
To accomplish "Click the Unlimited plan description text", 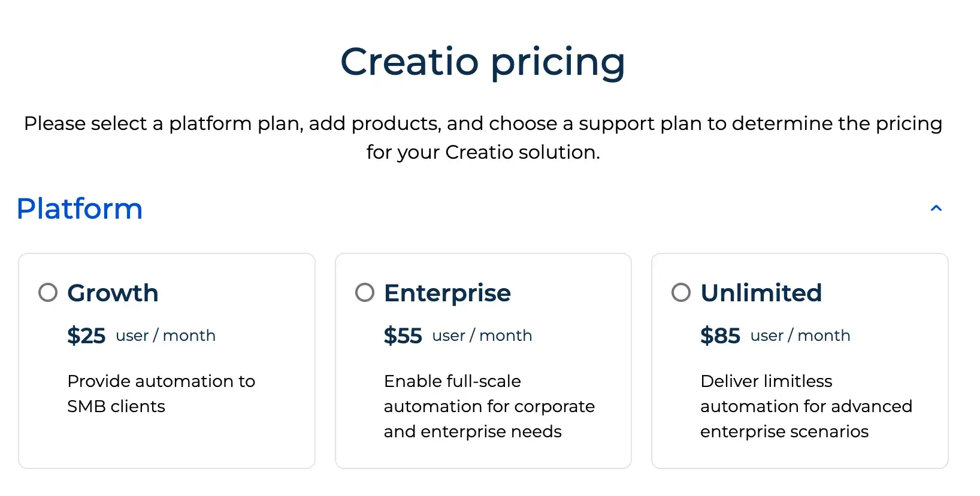I will pos(806,406).
